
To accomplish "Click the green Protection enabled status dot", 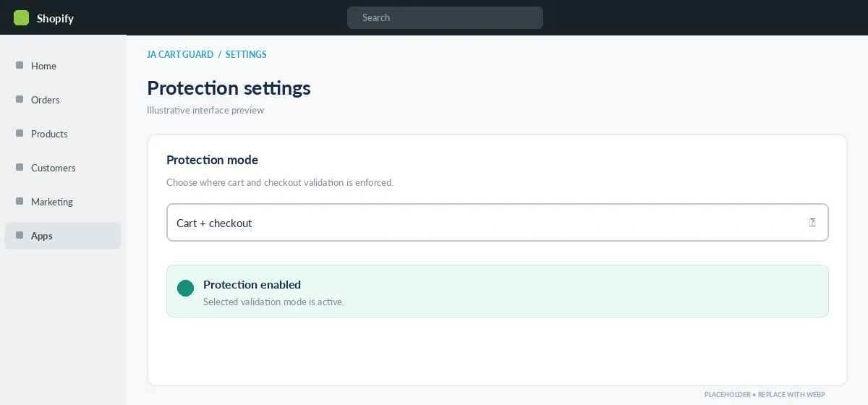I will coord(185,289).
